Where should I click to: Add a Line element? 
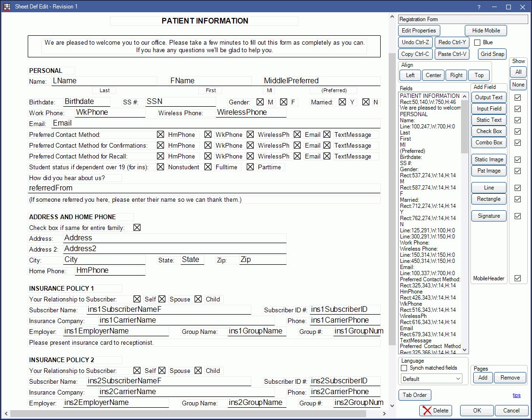tap(488, 187)
